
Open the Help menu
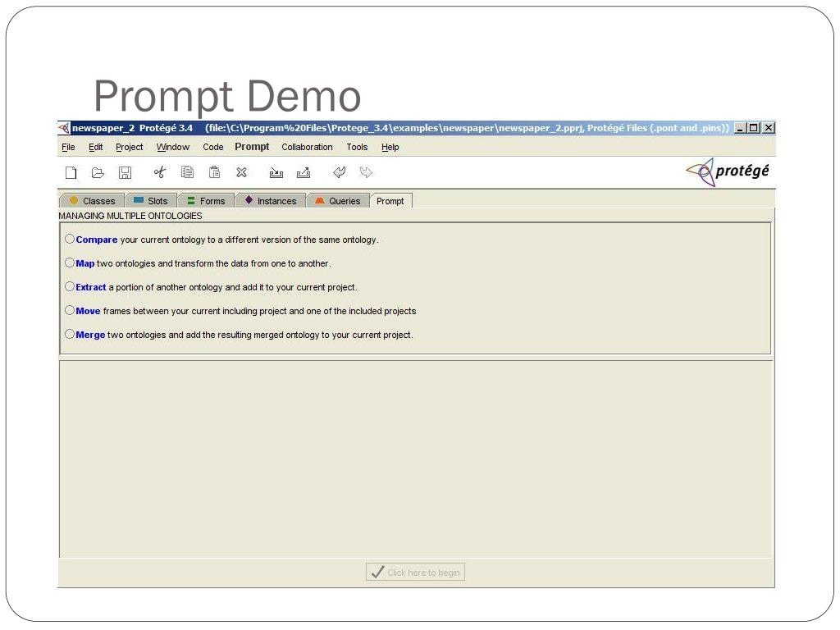(x=390, y=147)
